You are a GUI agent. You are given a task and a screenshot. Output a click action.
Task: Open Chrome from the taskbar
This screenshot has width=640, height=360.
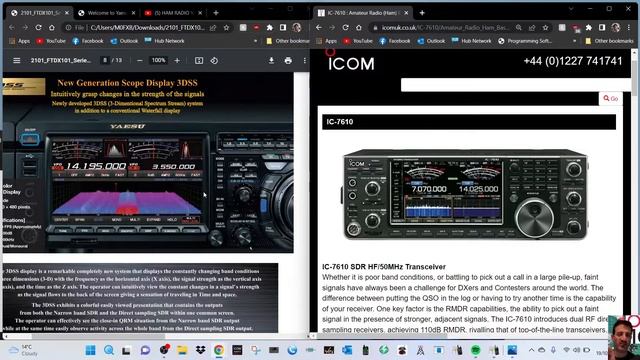tap(219, 350)
